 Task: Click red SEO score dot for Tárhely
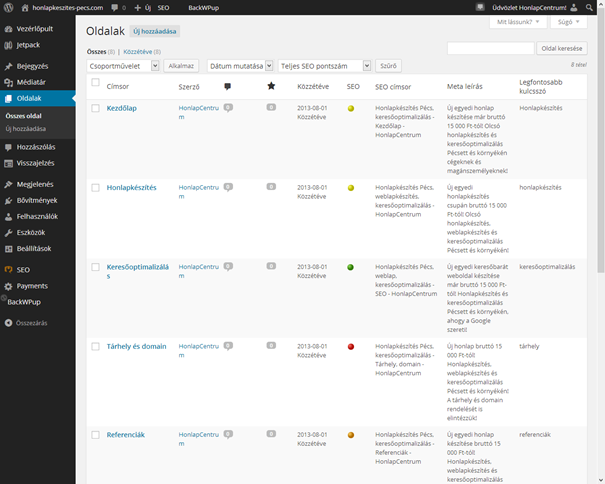point(351,347)
